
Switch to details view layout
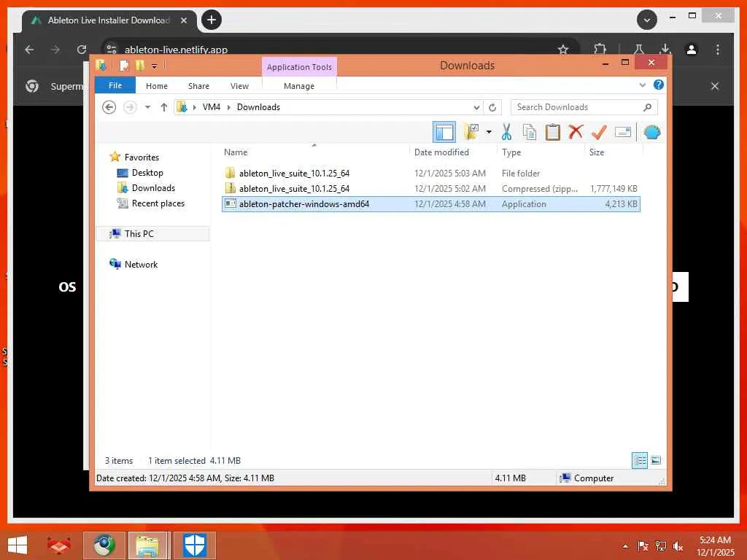639,460
